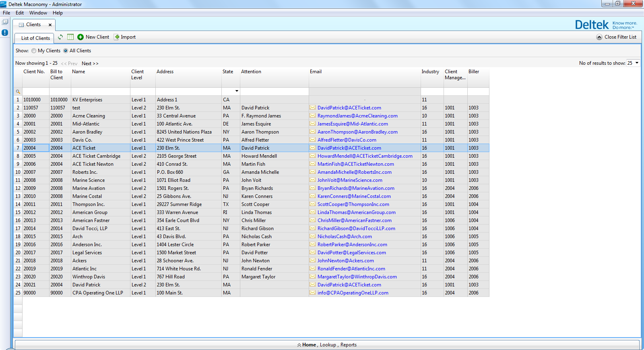Click envelope icon beside ScottCooper@ThompsonInc.com
Screen dimensions: 644x350
(312, 204)
